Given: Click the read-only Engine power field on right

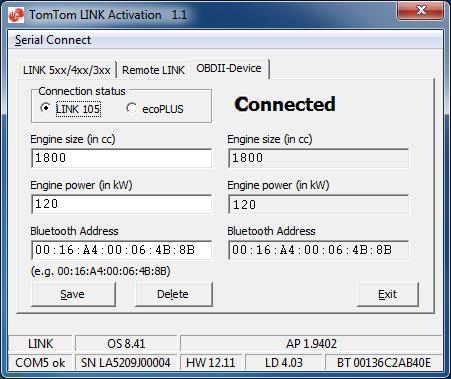Looking at the screenshot, I should click(318, 204).
